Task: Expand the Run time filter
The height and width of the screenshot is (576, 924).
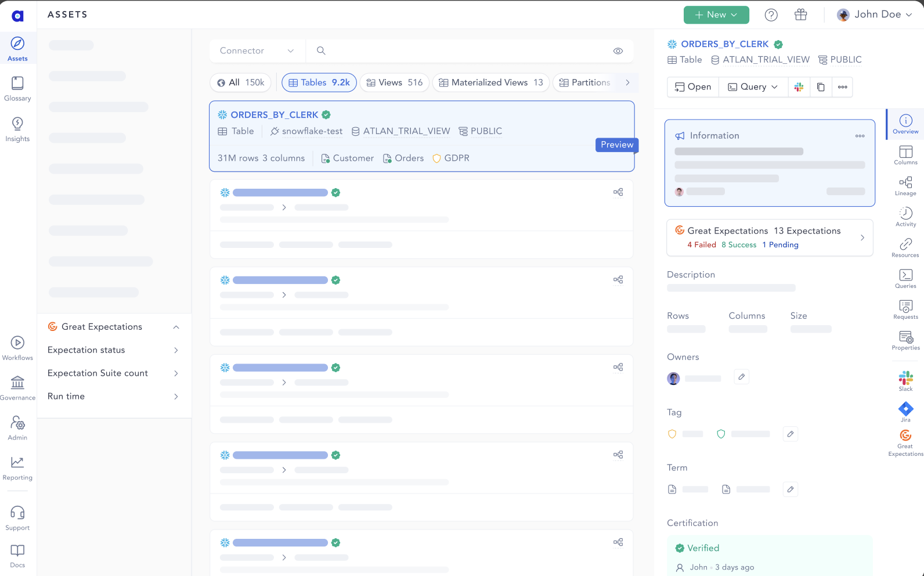Action: point(114,397)
